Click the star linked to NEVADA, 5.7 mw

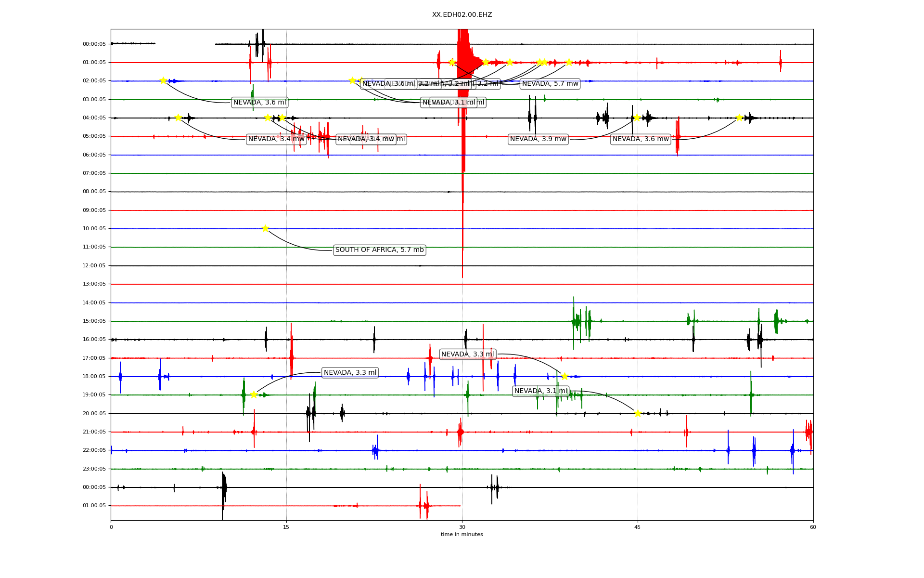[452, 62]
